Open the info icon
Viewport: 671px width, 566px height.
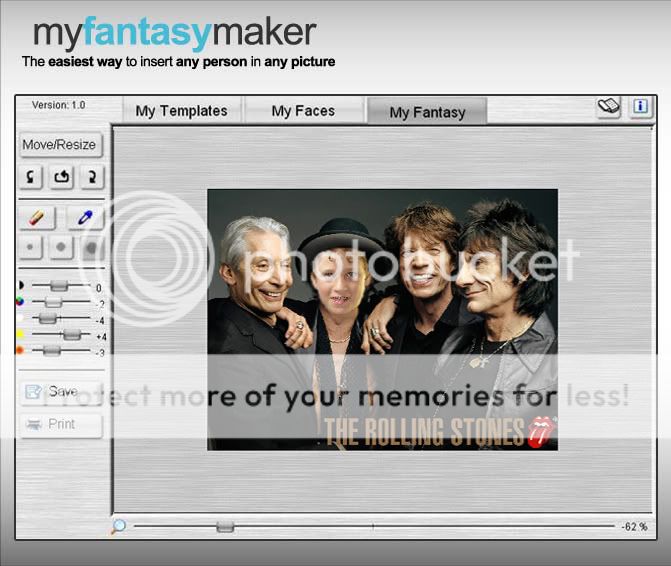pos(641,107)
